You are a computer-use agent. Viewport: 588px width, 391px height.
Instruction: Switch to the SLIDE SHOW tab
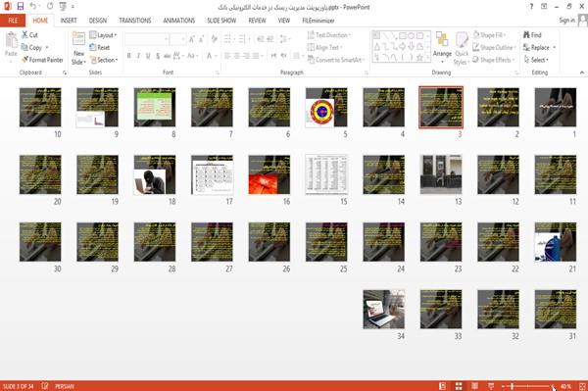[221, 21]
